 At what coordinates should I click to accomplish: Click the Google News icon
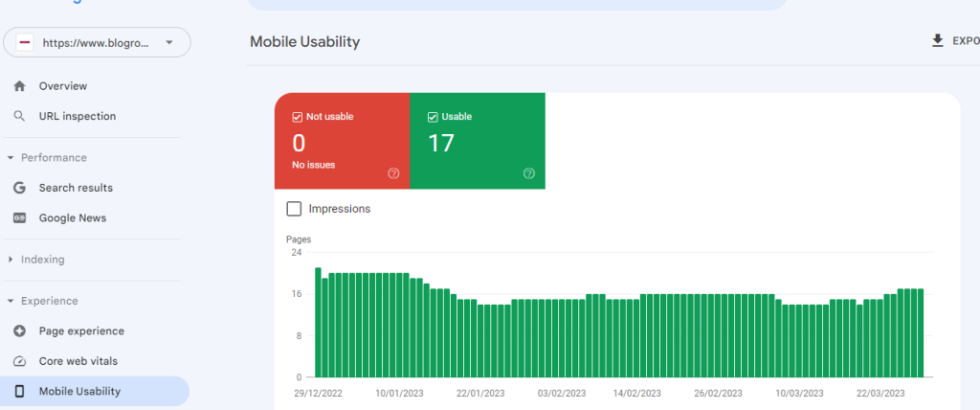coord(19,217)
